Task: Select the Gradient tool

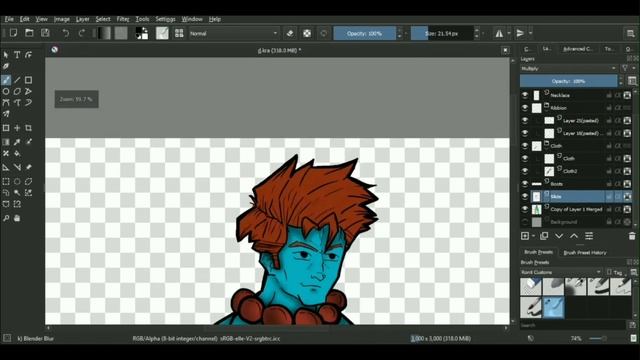Action: [6, 142]
